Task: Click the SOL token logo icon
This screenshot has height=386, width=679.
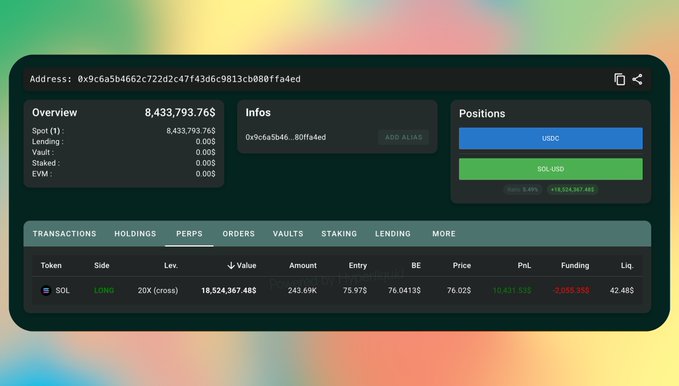Action: click(x=46, y=291)
